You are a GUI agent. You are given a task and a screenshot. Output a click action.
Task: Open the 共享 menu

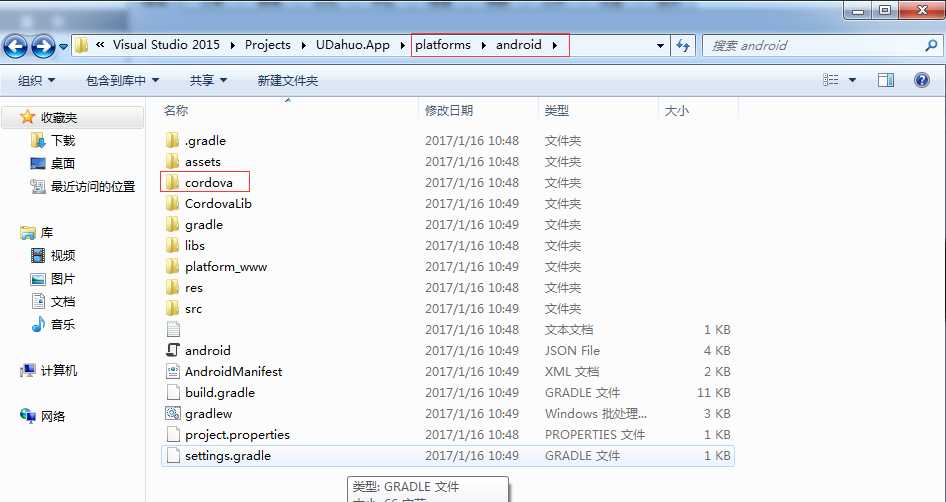click(208, 80)
